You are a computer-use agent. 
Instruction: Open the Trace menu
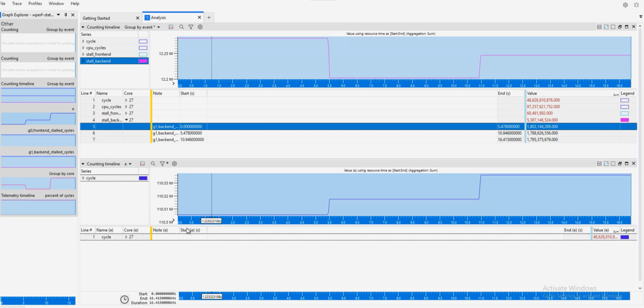(17, 4)
